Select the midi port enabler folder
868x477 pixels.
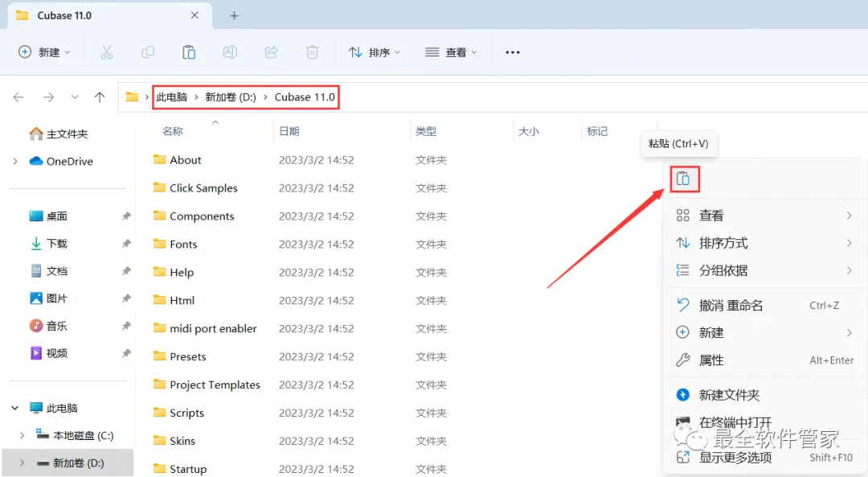pyautogui.click(x=206, y=328)
